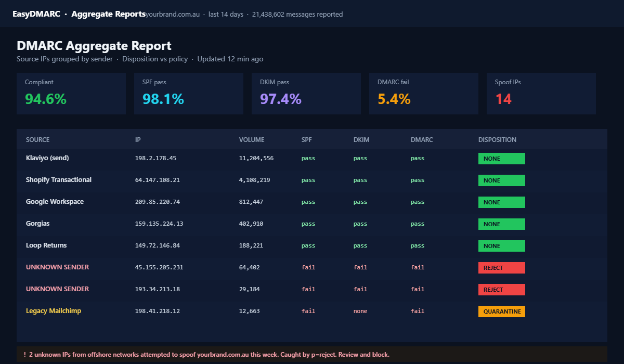Click SPF fail value for Legacy Mailchimp
624x364 pixels.
pos(308,311)
